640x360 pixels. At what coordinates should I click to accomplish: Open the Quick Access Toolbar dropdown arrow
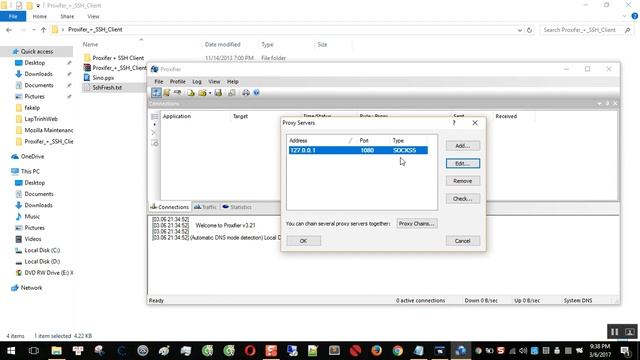tap(38, 6)
